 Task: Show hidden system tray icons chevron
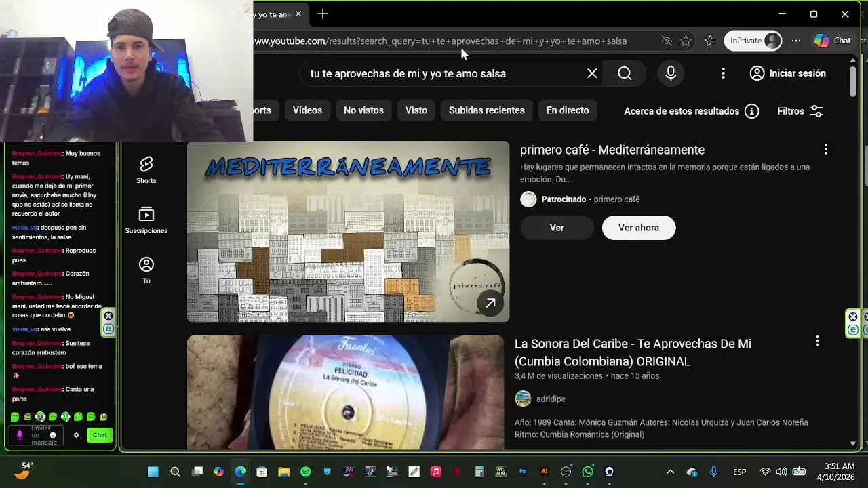[x=670, y=472]
